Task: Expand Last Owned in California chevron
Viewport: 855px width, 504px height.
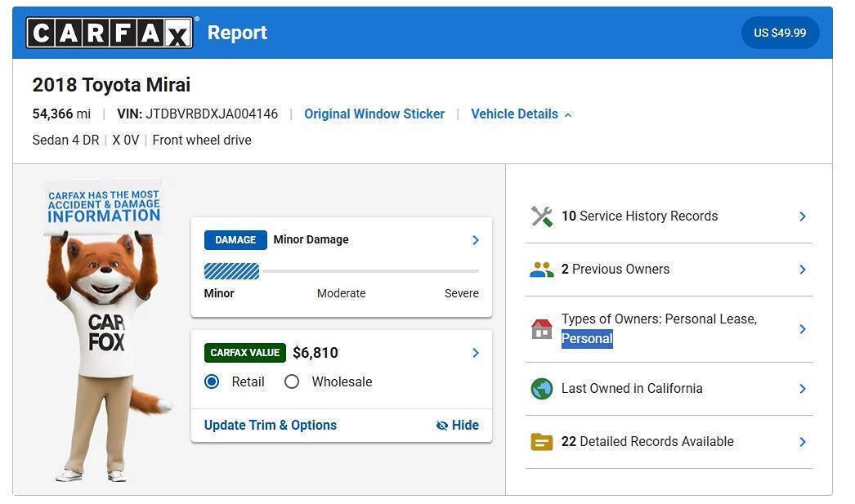Action: click(802, 389)
